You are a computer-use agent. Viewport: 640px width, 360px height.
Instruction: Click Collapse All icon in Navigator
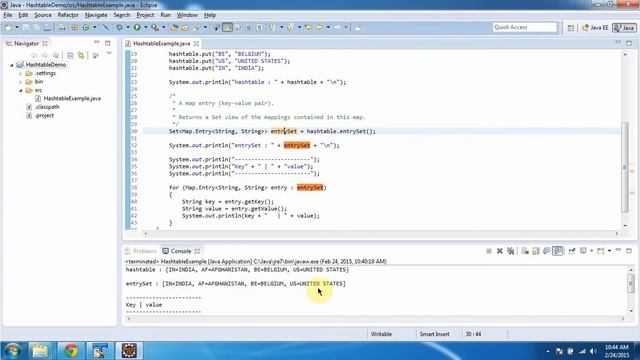(70, 55)
